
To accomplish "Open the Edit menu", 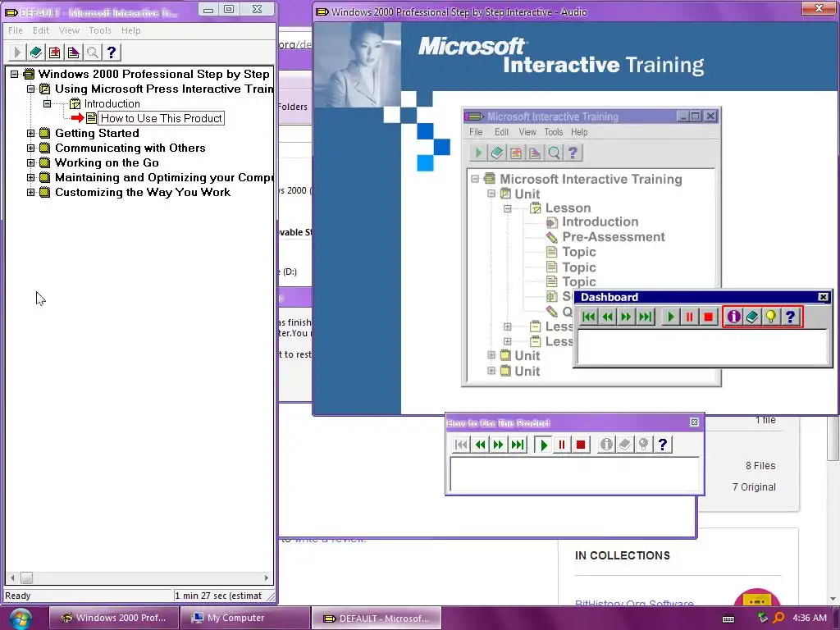I will [41, 30].
